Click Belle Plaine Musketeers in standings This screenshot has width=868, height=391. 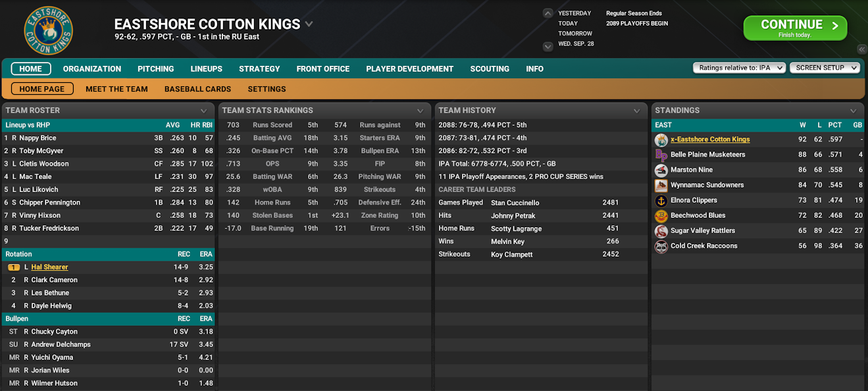coord(708,155)
